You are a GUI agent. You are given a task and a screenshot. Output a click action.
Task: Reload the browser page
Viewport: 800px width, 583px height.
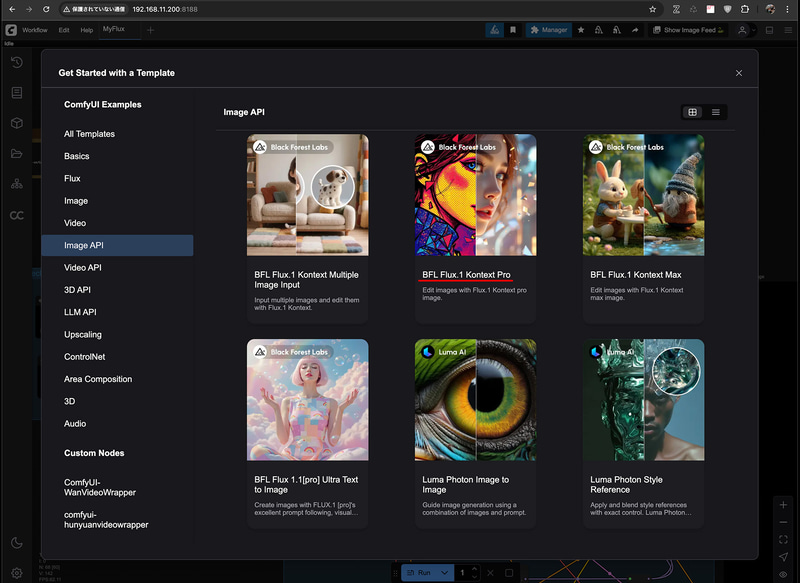[46, 9]
